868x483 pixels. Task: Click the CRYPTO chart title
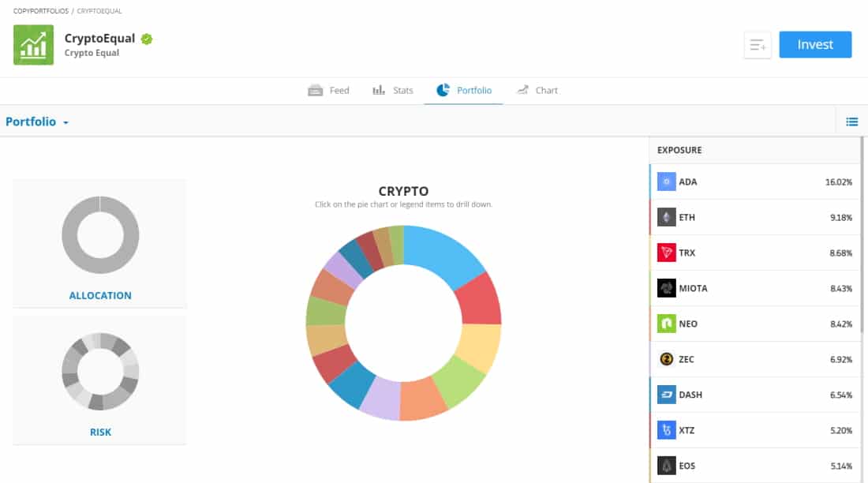click(x=403, y=191)
